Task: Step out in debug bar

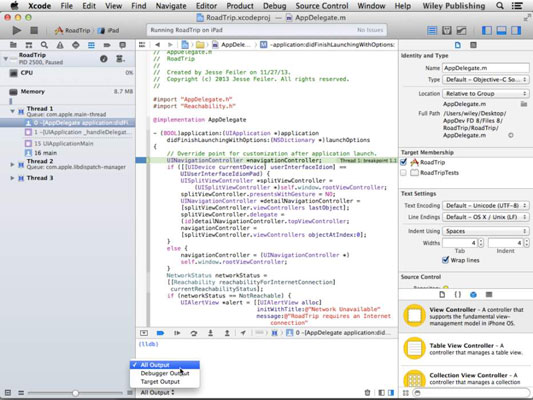Action: [227, 333]
